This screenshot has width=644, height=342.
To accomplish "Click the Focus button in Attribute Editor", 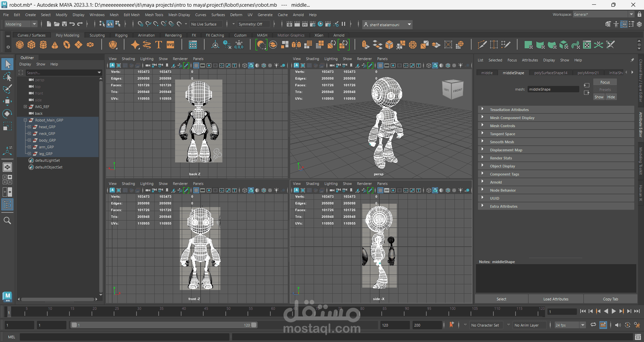I will click(x=605, y=82).
